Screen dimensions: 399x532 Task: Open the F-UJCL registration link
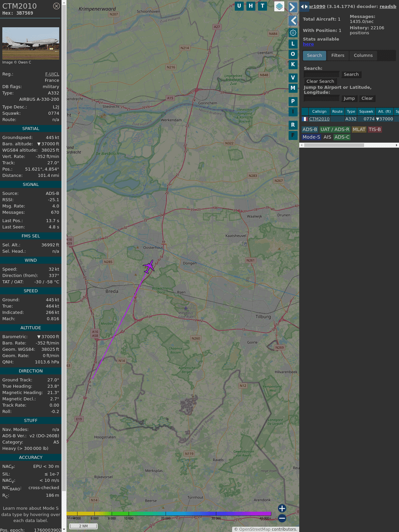coord(52,74)
